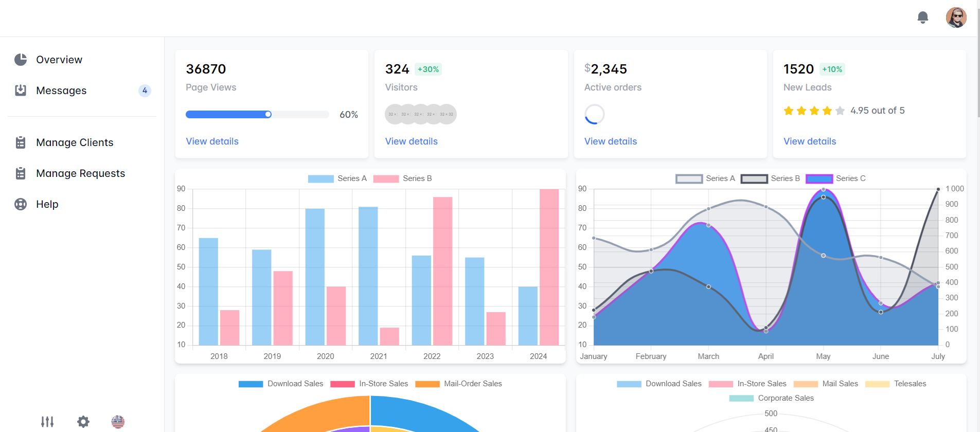Toggle Series B in bar chart legend
This screenshot has height=432, width=980.
pos(402,178)
